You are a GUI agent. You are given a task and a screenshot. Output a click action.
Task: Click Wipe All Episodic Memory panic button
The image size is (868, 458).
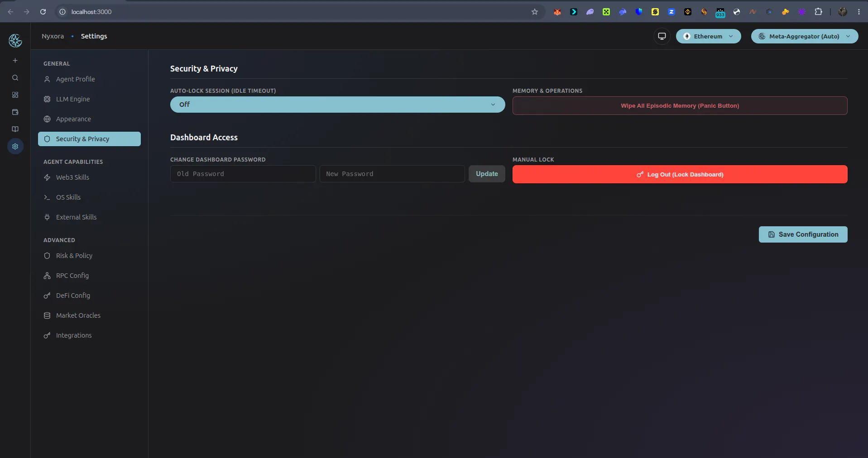click(680, 105)
